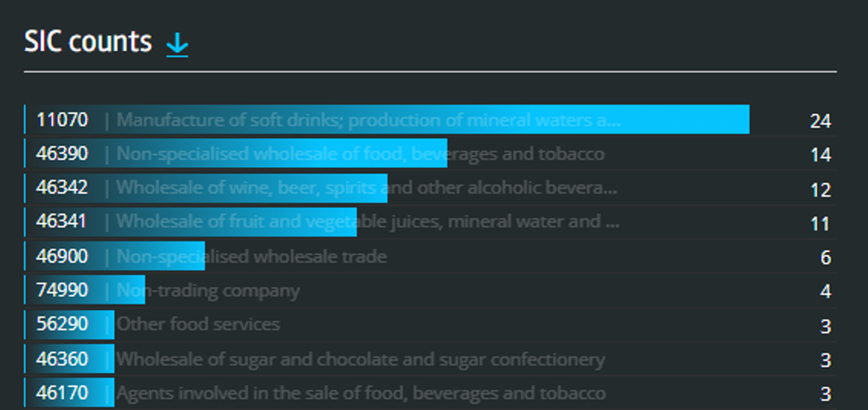Screen dimensions: 868x410
Task: Click the SIC code 46390 label
Action: click(x=62, y=153)
